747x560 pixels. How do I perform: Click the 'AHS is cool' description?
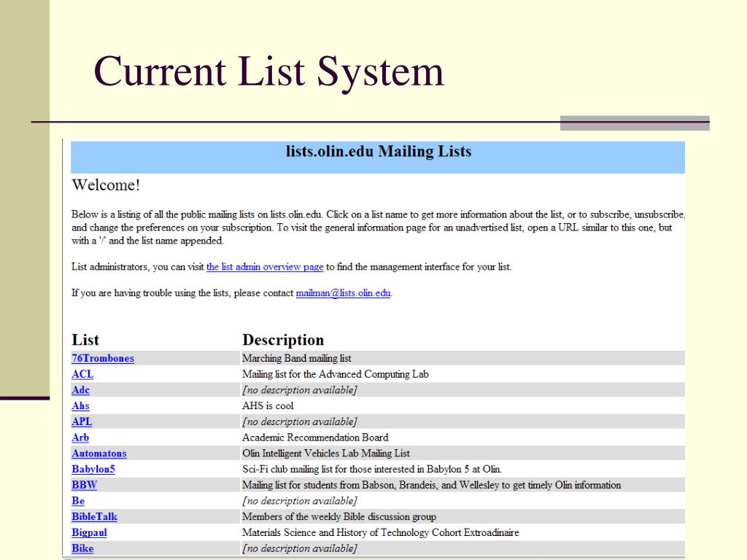[x=268, y=405]
